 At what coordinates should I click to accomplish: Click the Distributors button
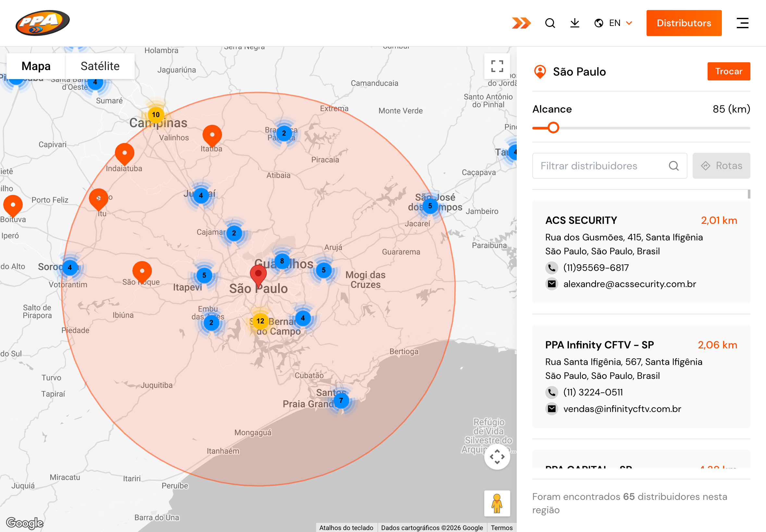pyautogui.click(x=684, y=23)
